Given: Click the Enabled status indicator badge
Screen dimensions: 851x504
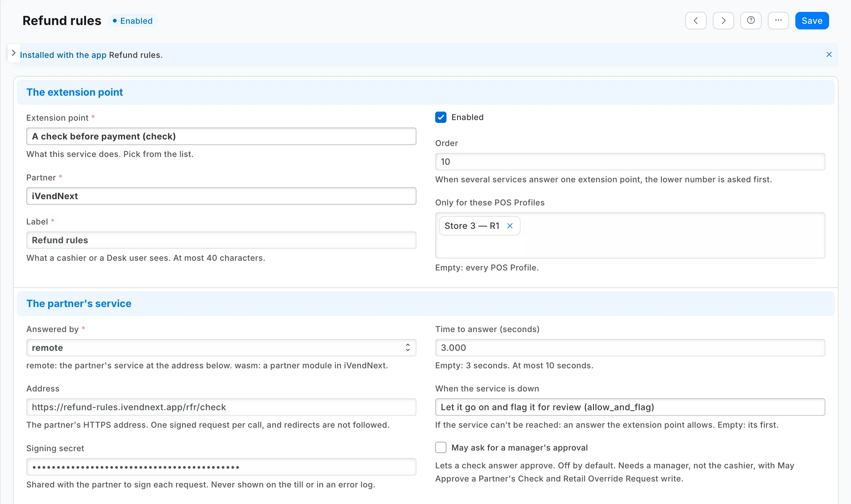Looking at the screenshot, I should pyautogui.click(x=133, y=21).
